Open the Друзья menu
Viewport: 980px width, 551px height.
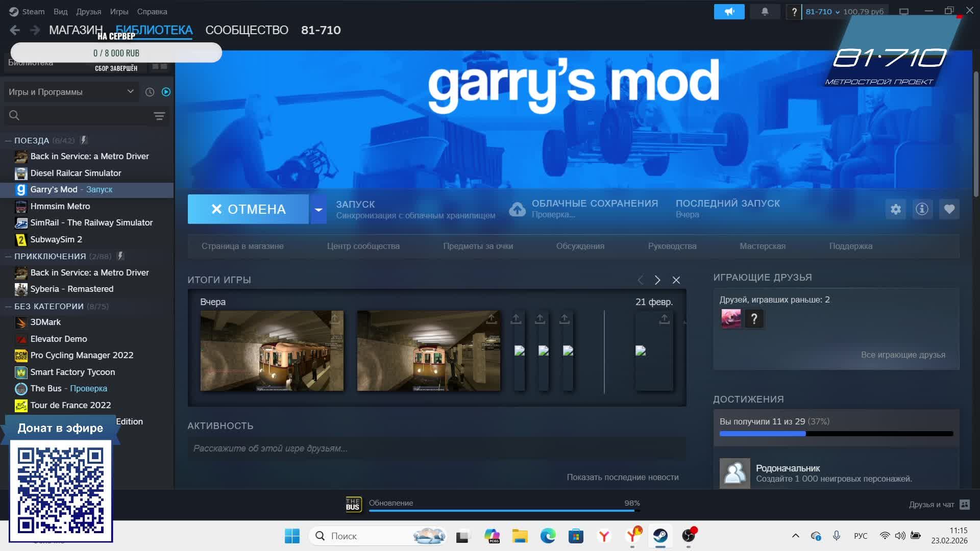tap(88, 11)
